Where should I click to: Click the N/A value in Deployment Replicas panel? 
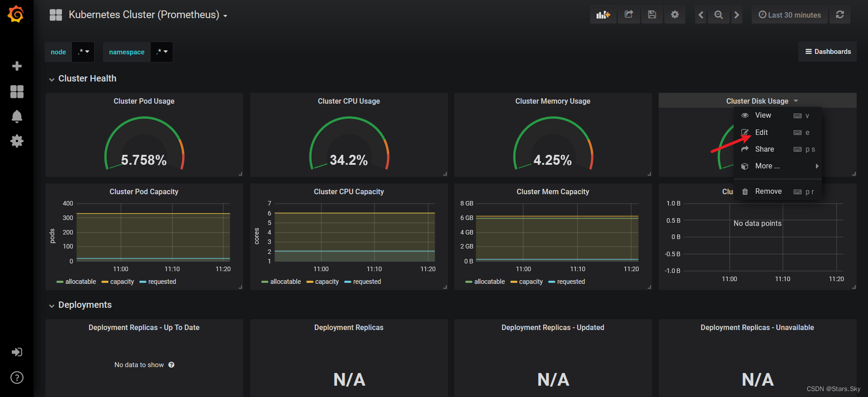coord(349,380)
